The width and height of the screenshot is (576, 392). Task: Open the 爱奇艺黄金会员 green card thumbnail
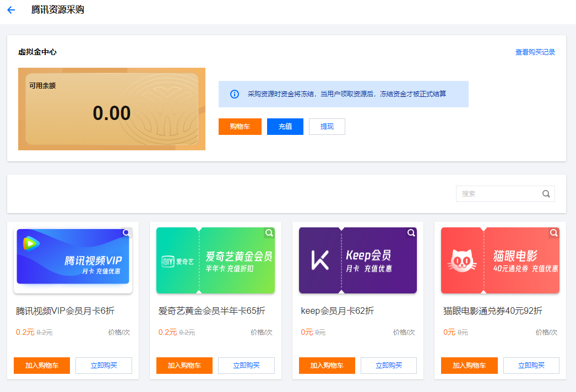(216, 260)
